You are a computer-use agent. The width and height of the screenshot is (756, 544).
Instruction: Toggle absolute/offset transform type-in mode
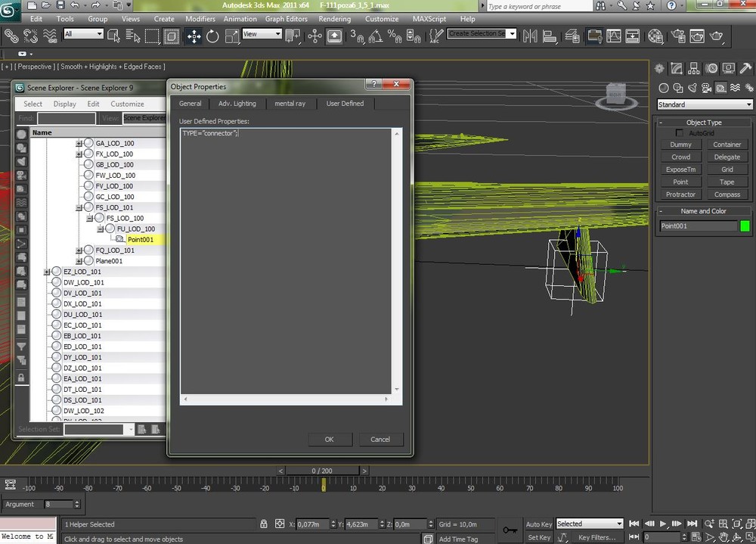coord(280,524)
